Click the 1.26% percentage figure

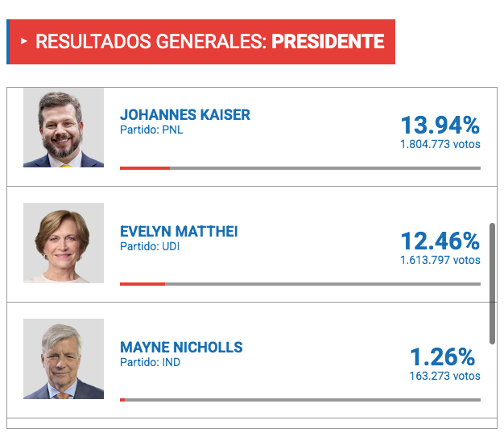pos(443,357)
